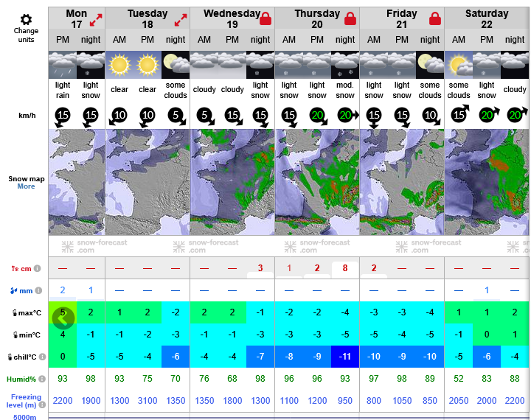
Task: Click the info icon next to Humid%
Action: (x=41, y=379)
